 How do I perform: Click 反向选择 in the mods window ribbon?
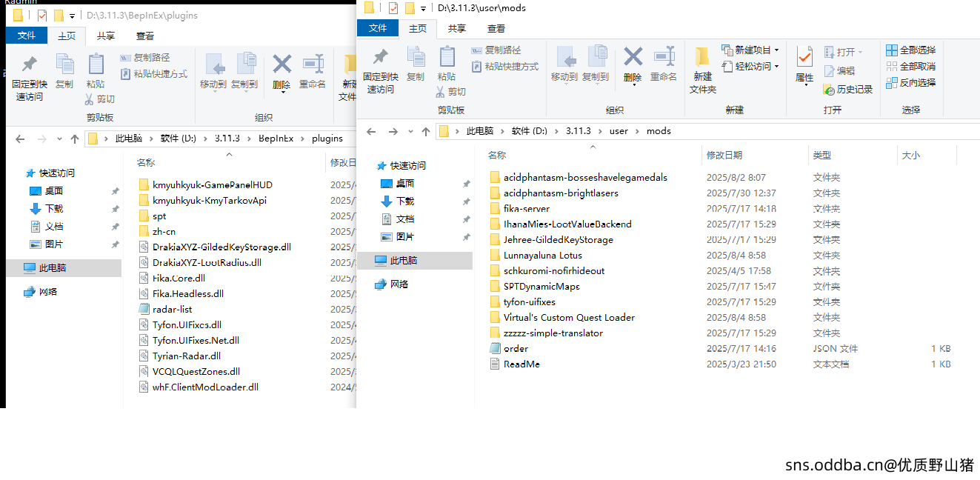click(x=911, y=83)
